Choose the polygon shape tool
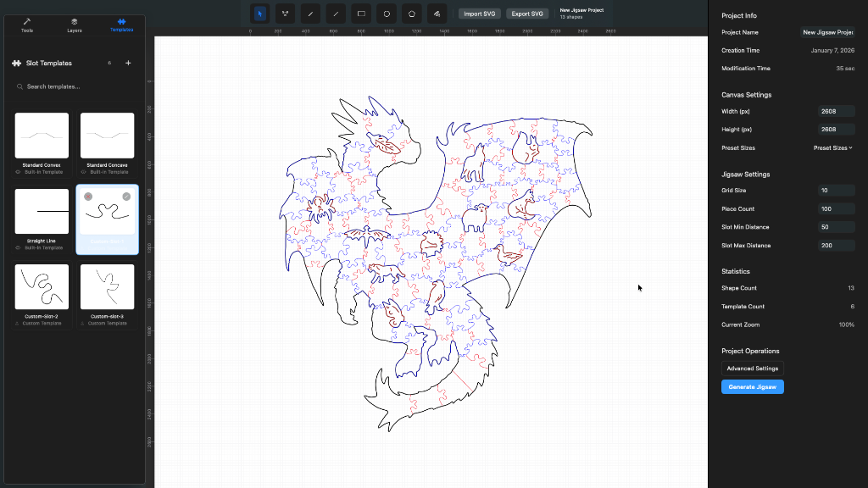The image size is (868, 488). 410,14
